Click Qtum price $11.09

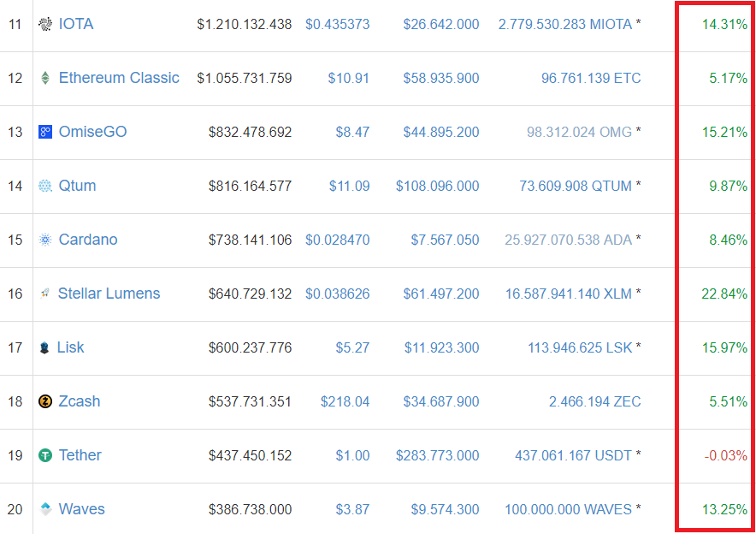349,187
